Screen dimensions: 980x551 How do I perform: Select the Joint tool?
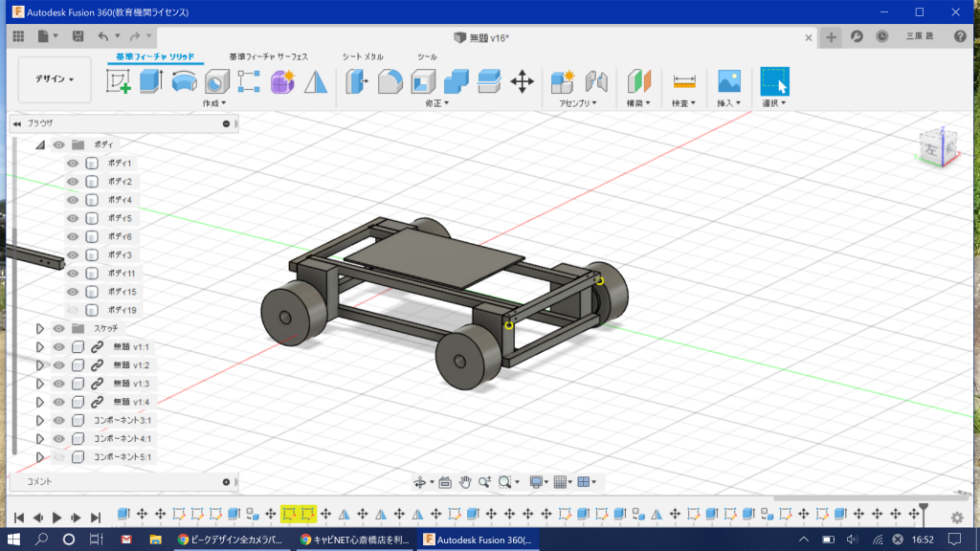596,81
